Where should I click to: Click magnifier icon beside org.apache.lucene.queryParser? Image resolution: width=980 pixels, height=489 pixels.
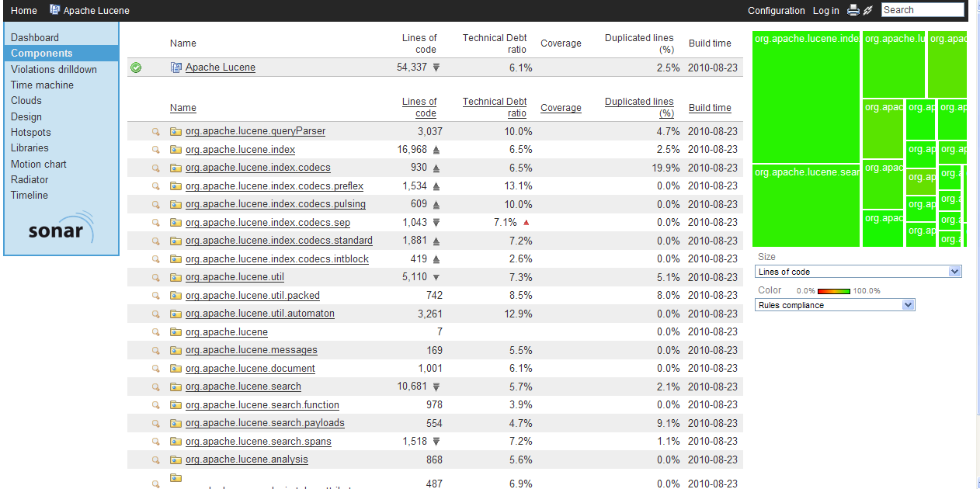pyautogui.click(x=155, y=132)
